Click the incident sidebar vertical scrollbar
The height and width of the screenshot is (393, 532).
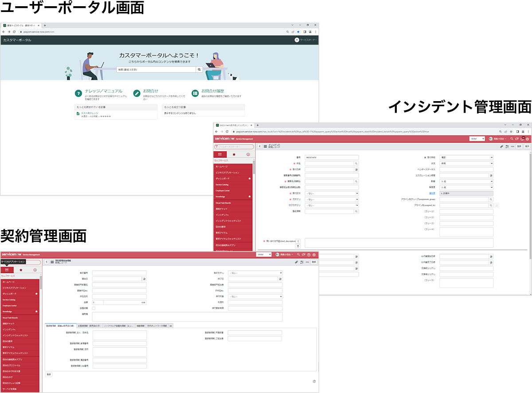[254, 167]
